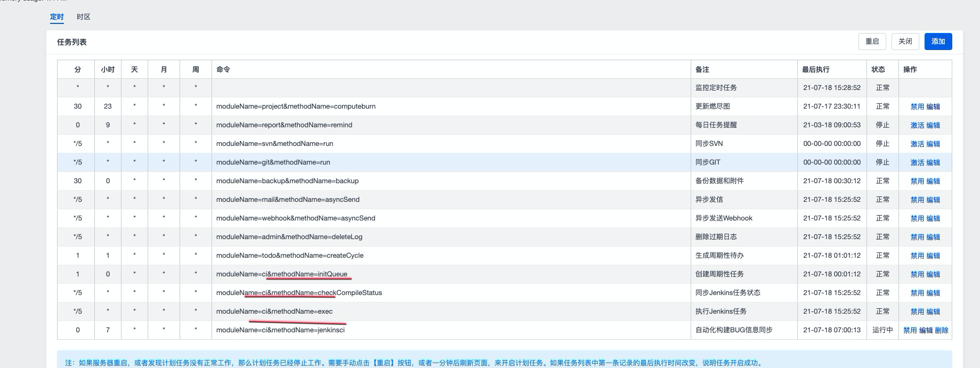Disable the computeburn task via 禁用
The image size is (980, 368).
[x=917, y=107]
